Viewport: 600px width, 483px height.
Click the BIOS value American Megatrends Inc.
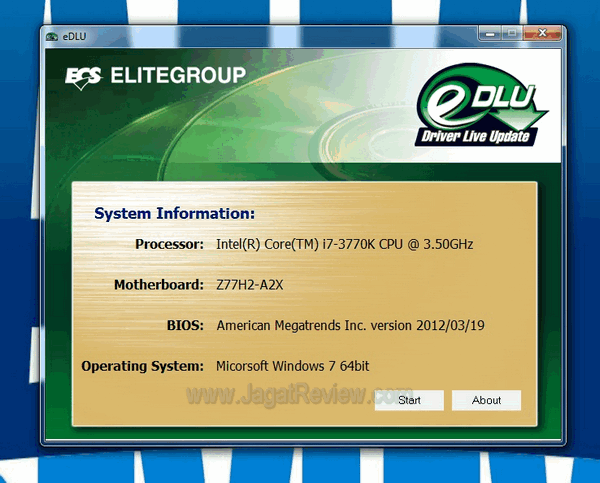[351, 325]
